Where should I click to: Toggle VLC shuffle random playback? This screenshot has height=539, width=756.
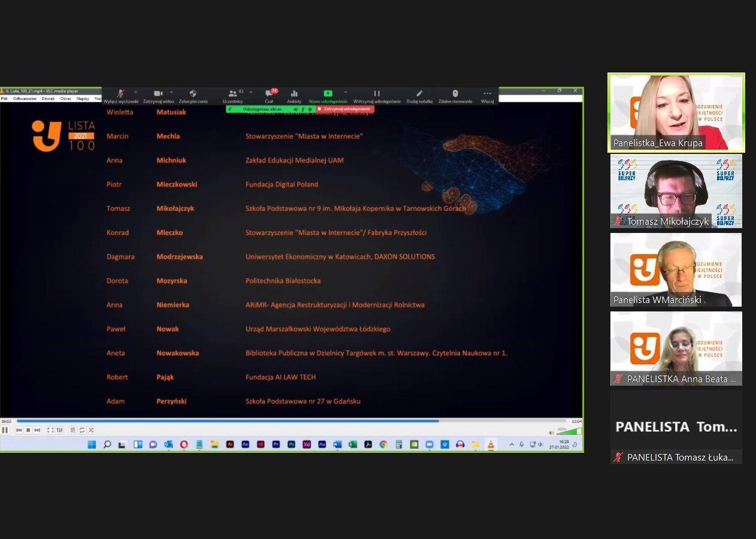coord(91,430)
